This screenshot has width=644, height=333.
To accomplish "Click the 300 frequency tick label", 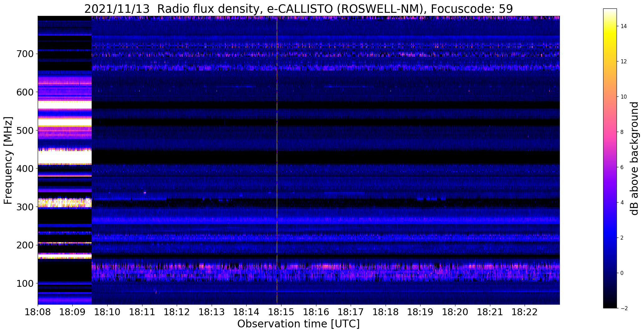I will tap(24, 207).
